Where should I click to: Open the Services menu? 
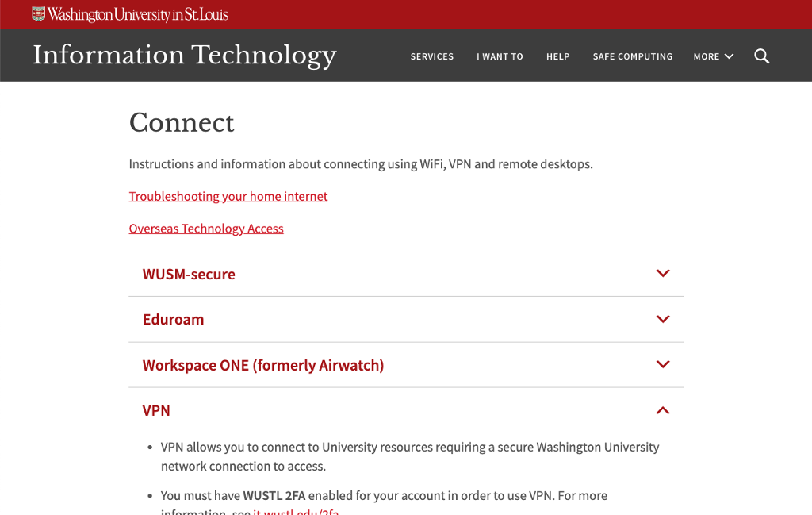[432, 56]
